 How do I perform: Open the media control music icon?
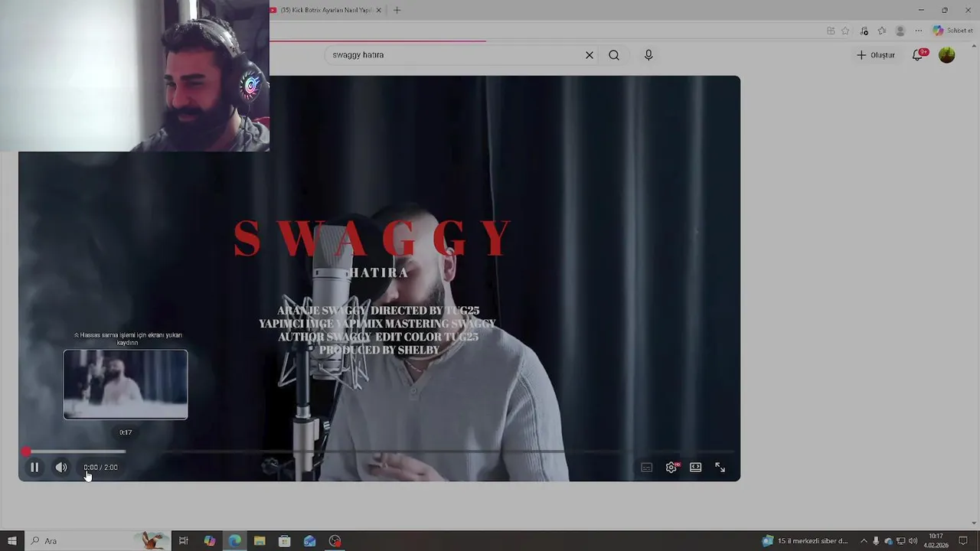click(864, 31)
